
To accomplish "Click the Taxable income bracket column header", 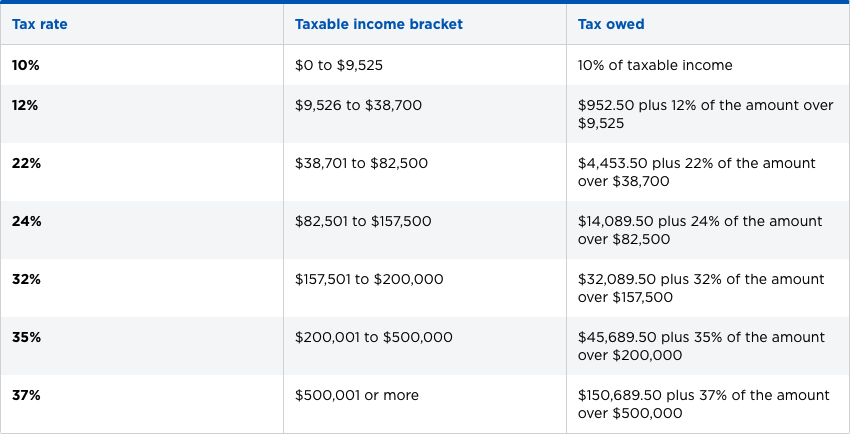I will (x=379, y=24).
